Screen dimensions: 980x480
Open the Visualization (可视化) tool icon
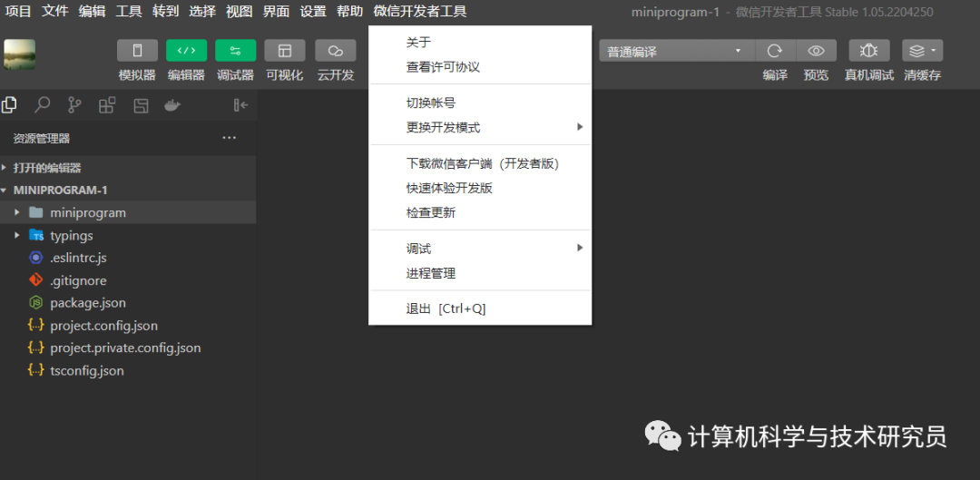285,51
